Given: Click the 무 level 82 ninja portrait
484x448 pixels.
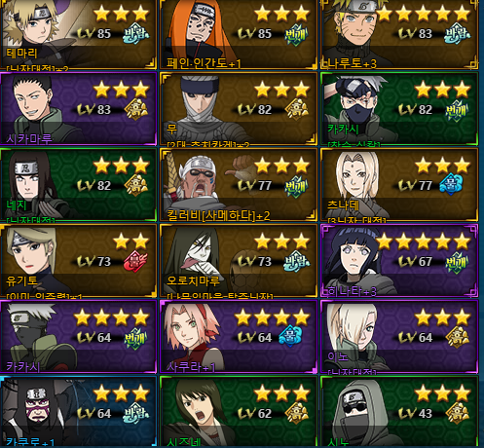Looking at the screenshot, I should [203, 107].
